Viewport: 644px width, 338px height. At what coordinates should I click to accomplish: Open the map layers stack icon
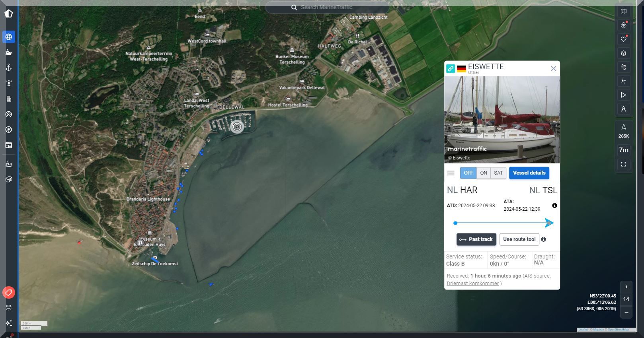point(623,53)
